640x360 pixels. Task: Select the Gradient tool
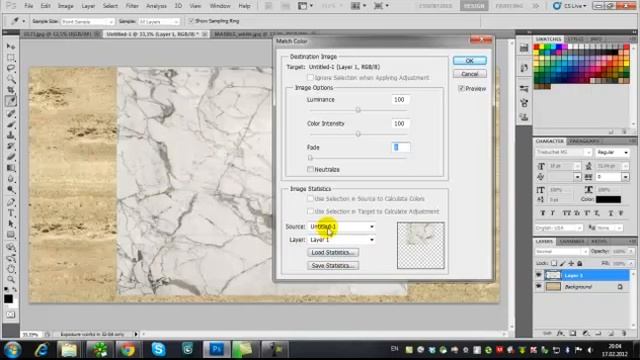click(11, 168)
